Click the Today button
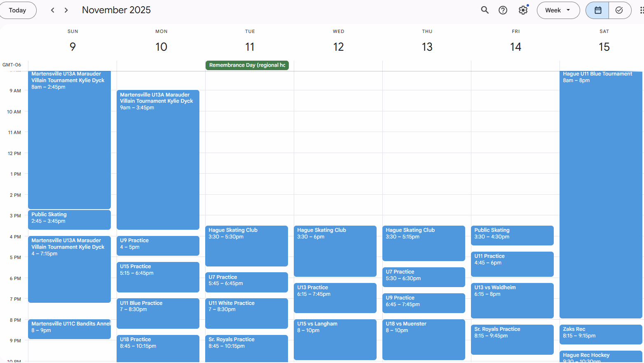This screenshot has width=644, height=363. coord(17,10)
